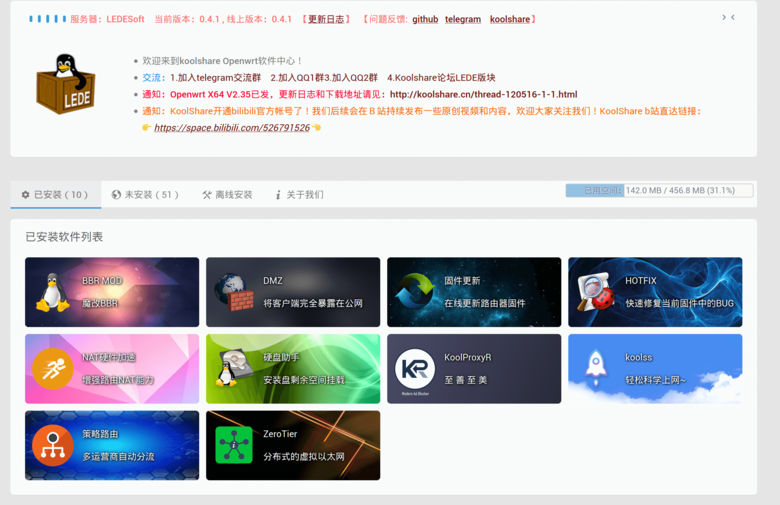The image size is (780, 505).
Task: Click the HOTFIX ladybug magnifier icon
Action: tap(595, 292)
